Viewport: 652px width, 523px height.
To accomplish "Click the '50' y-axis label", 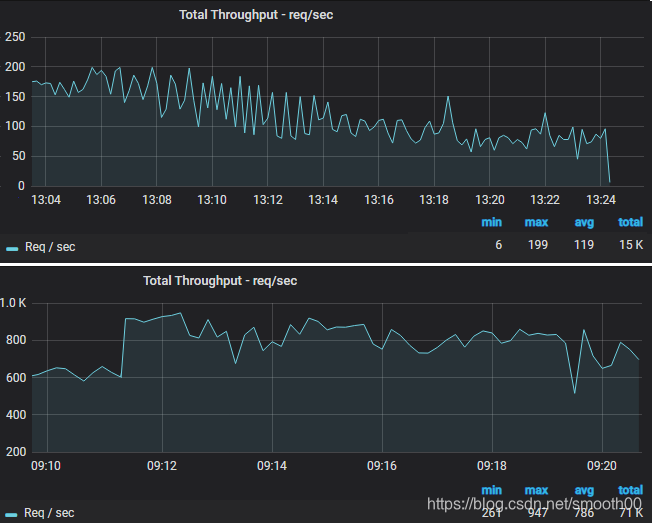I will tap(19, 156).
